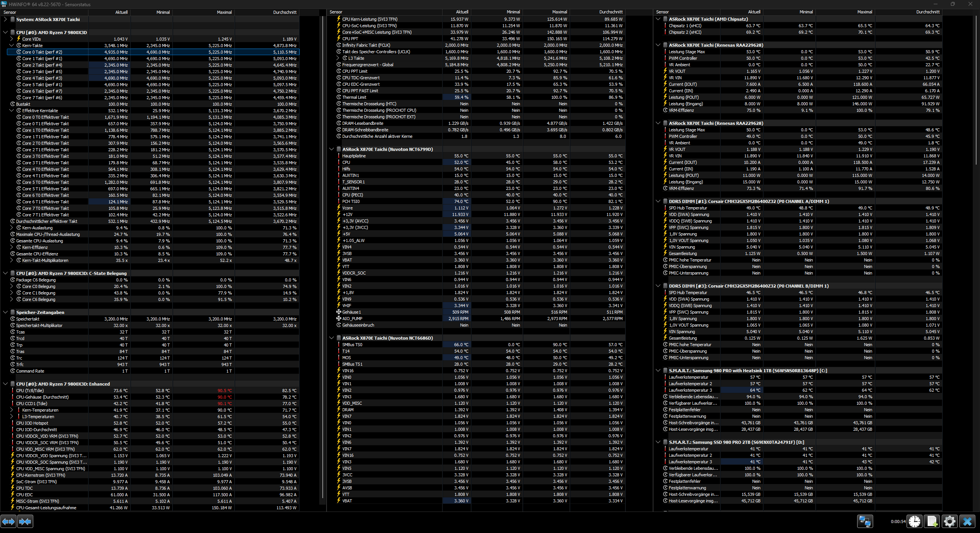The image size is (980, 533).
Task: Click the HWiNFO app icon in title bar
Action: pyautogui.click(x=4, y=4)
